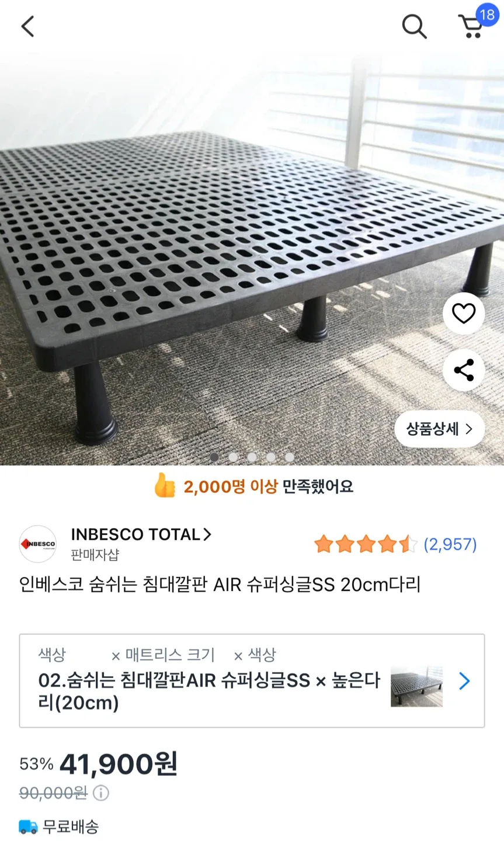
Task: Expand the option selector chevron
Action: pos(464,681)
